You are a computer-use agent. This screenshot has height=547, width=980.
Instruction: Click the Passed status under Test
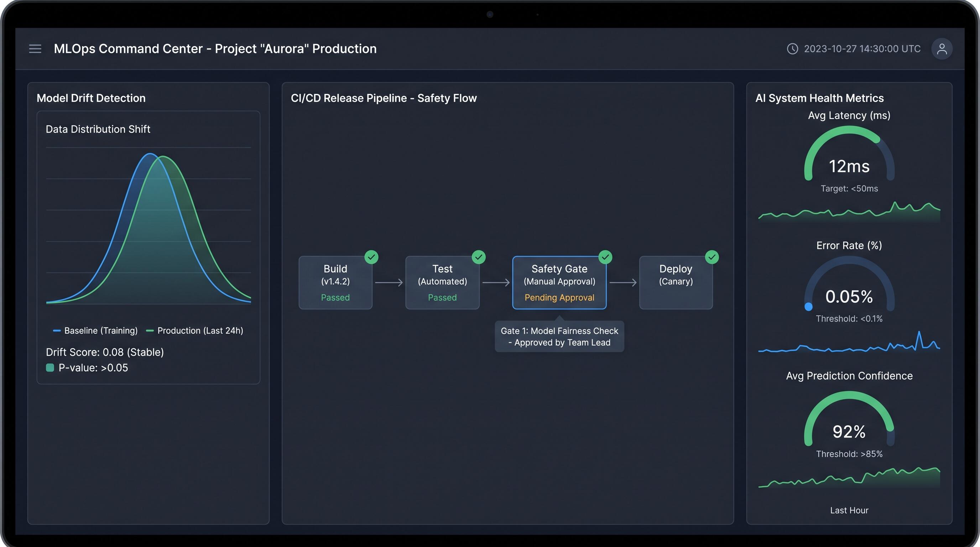click(442, 297)
